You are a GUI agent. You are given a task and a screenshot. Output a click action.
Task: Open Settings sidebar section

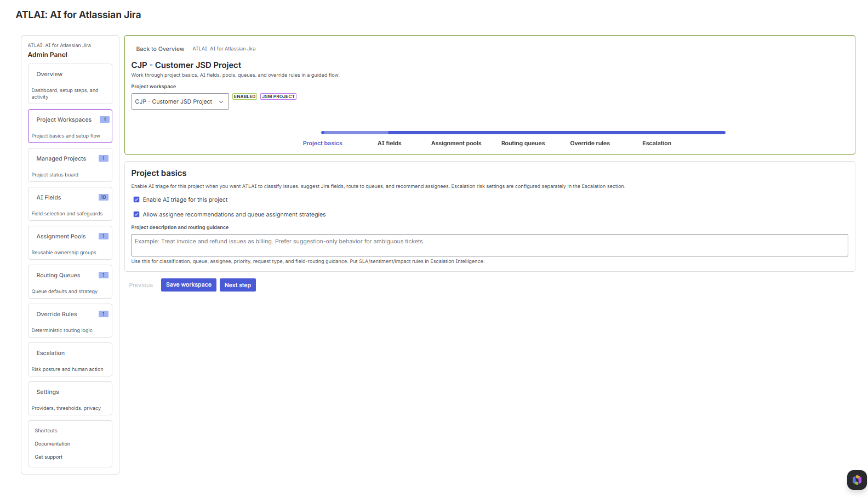click(70, 398)
